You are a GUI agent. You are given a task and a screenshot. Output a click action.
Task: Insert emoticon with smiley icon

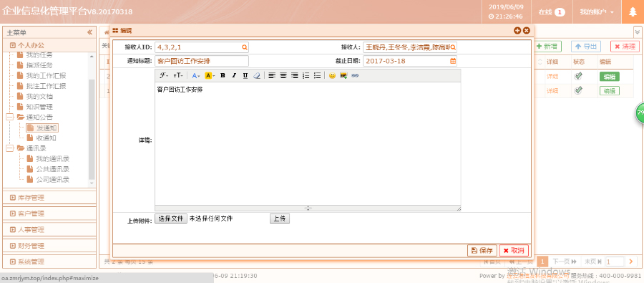332,76
